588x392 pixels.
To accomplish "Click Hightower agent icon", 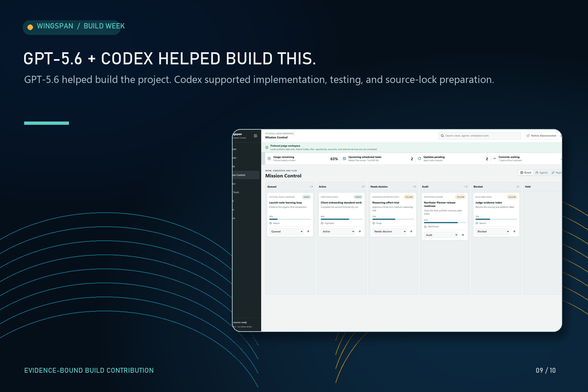I will 322,223.
